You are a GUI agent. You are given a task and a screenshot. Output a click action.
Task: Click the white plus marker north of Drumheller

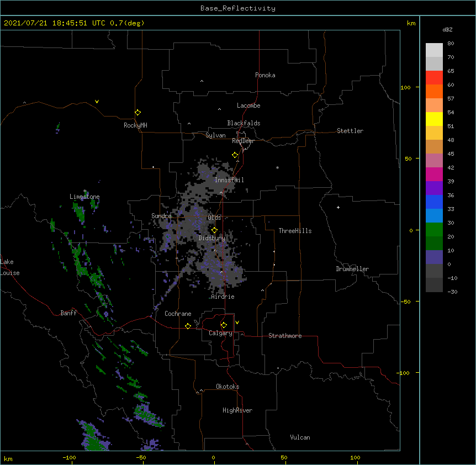[338, 207]
